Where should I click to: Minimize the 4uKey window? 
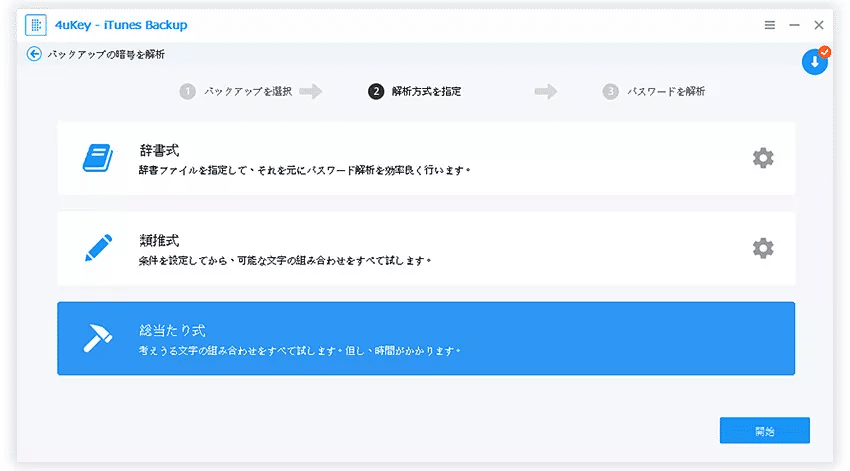(794, 25)
